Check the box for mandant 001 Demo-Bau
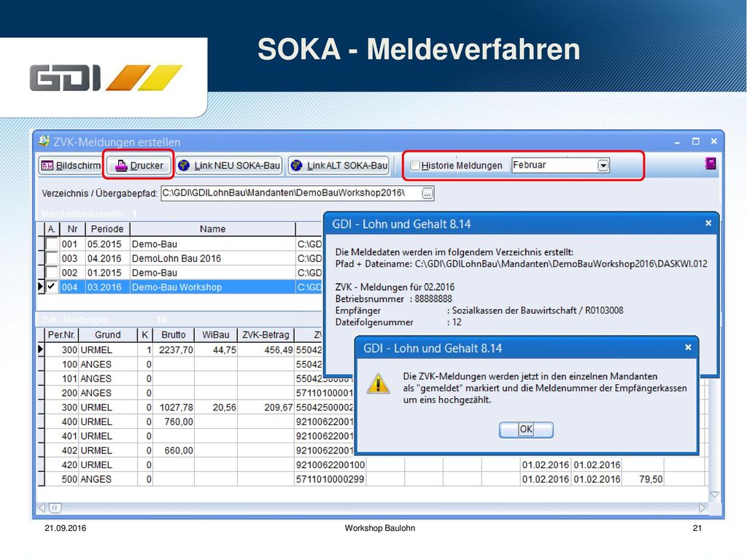Screen dimensions: 747x560 click(x=52, y=244)
